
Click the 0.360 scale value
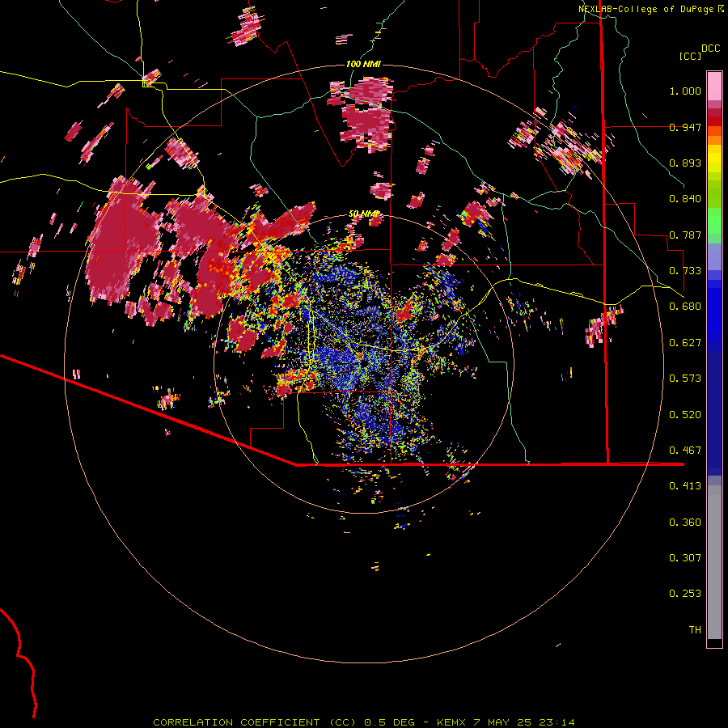(685, 523)
